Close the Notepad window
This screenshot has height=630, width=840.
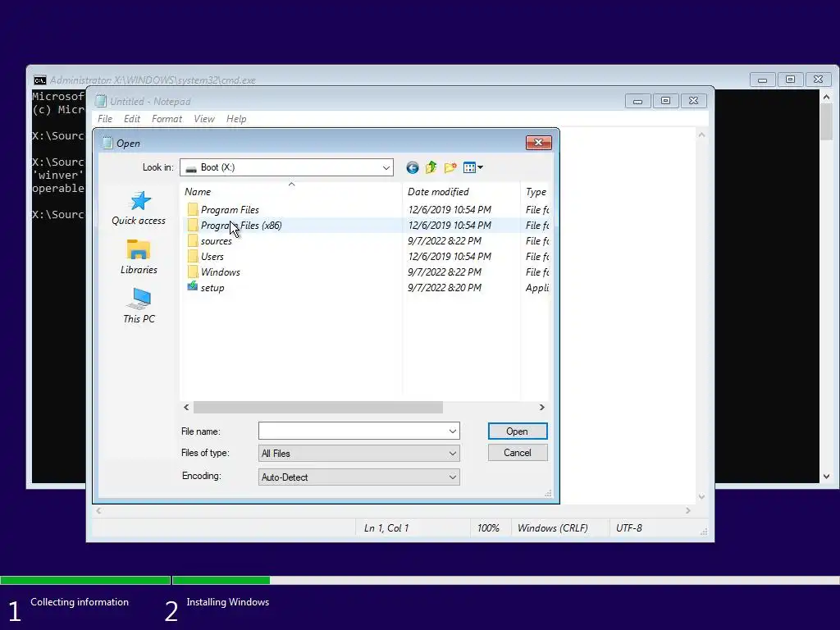[693, 101]
